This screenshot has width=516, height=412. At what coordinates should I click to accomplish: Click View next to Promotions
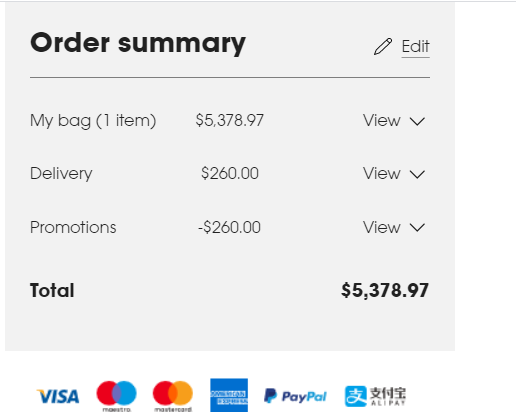pyautogui.click(x=382, y=227)
